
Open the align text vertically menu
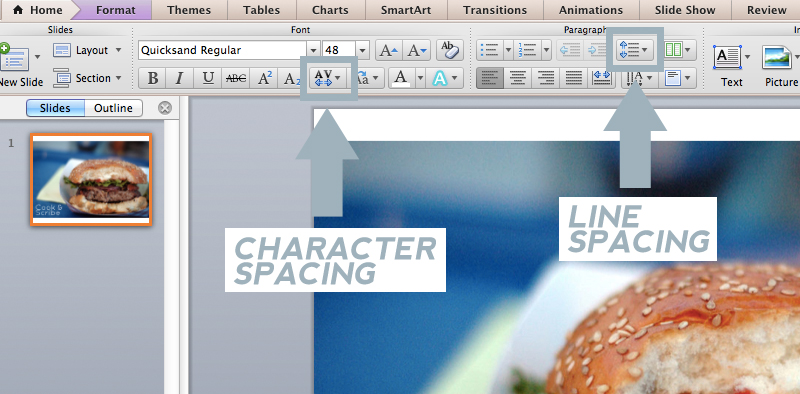(x=678, y=78)
